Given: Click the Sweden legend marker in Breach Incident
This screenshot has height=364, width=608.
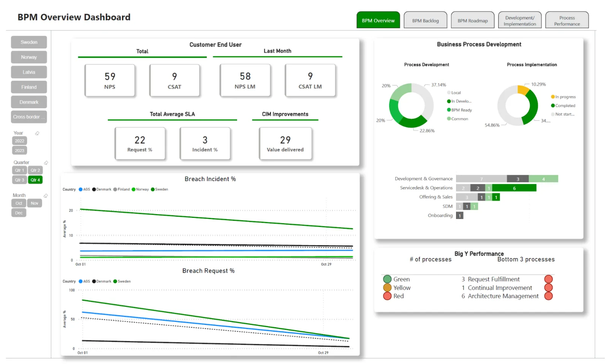Looking at the screenshot, I should (153, 189).
